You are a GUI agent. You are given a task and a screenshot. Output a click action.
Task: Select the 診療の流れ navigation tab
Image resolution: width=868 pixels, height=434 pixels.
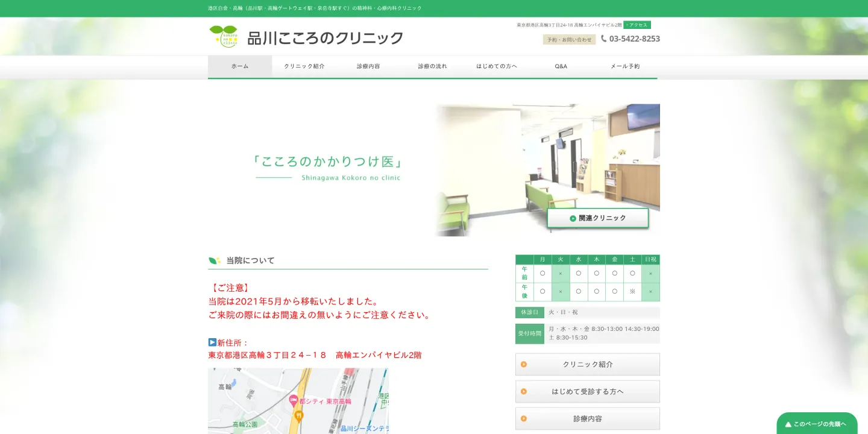click(432, 66)
